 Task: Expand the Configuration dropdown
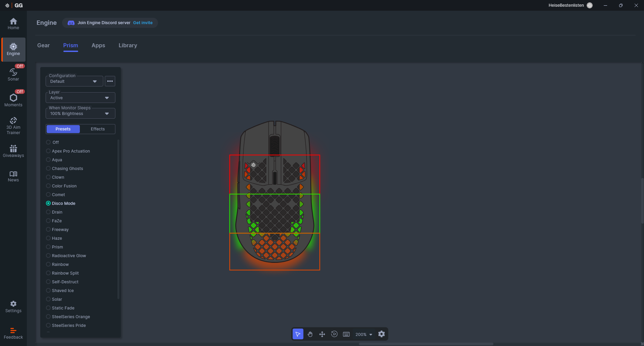tap(74, 81)
